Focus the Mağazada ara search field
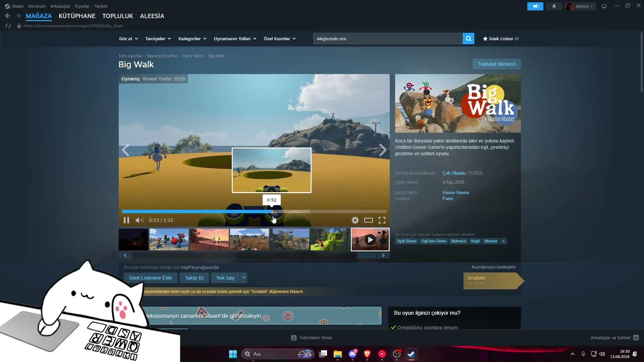Image resolution: width=644 pixels, height=362 pixels. click(x=388, y=39)
